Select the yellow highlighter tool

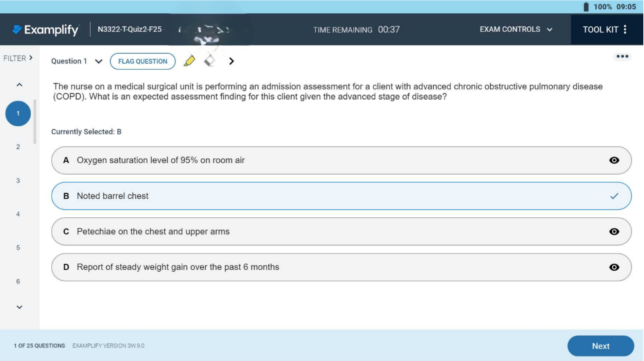click(189, 61)
